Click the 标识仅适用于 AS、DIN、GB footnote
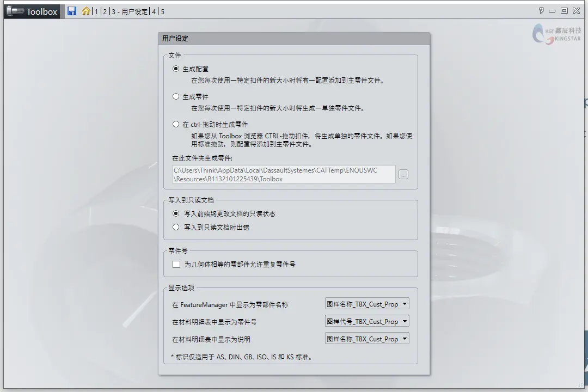This screenshot has width=588, height=392. pos(242,357)
